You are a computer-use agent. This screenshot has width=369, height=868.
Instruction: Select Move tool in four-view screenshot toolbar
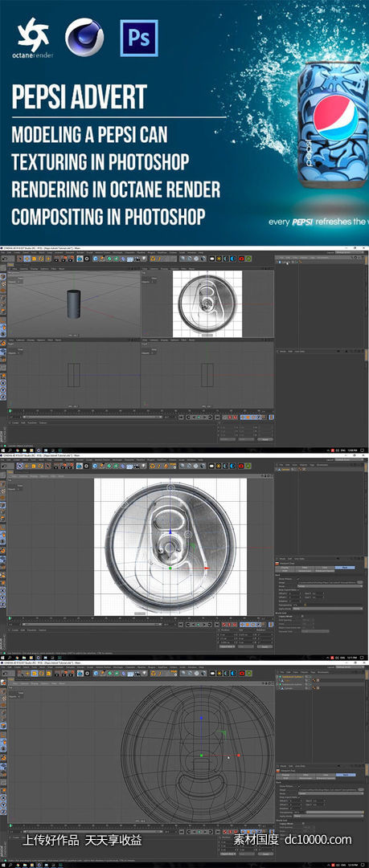coord(27,258)
